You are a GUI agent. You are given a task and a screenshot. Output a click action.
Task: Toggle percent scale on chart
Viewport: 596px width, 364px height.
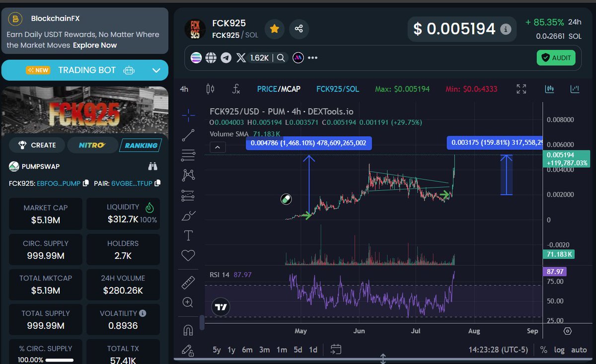[543, 350]
